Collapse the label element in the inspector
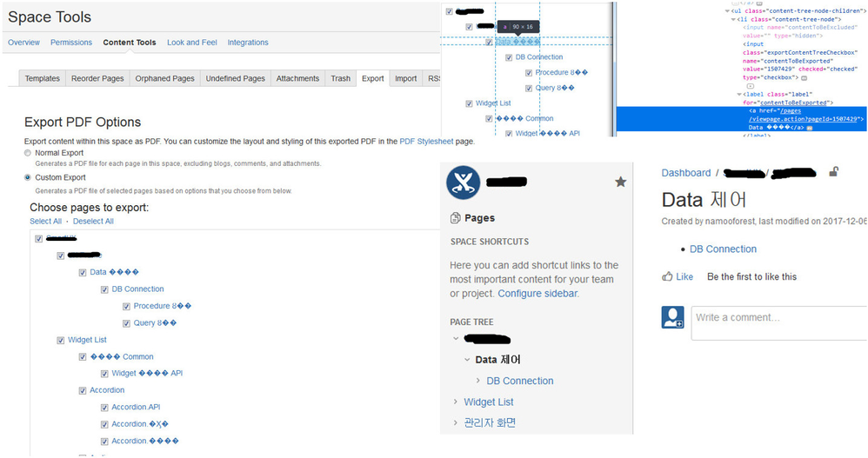This screenshot has height=458, width=868. pos(739,95)
